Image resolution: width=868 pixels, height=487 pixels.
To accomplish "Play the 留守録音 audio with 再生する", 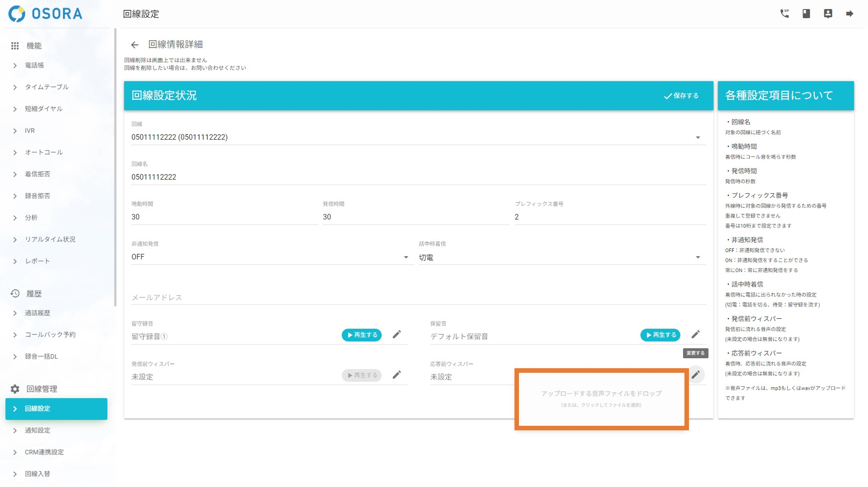I will pyautogui.click(x=362, y=335).
